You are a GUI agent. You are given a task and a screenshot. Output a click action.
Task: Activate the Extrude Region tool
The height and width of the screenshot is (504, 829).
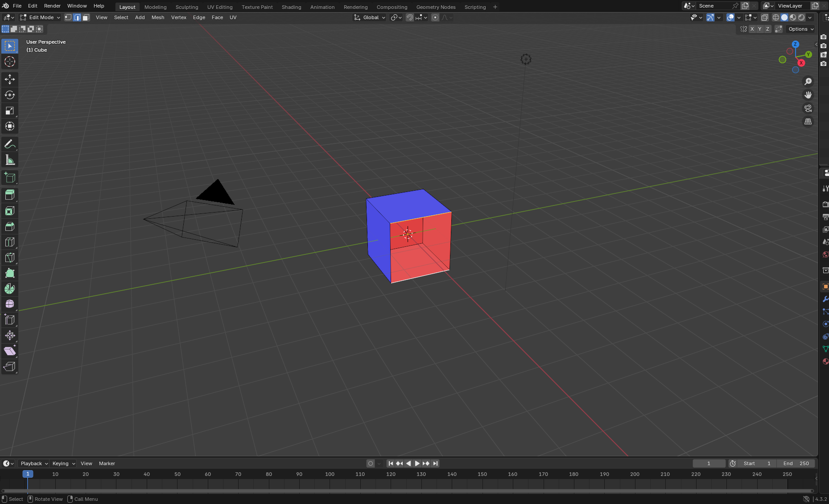pos(10,195)
